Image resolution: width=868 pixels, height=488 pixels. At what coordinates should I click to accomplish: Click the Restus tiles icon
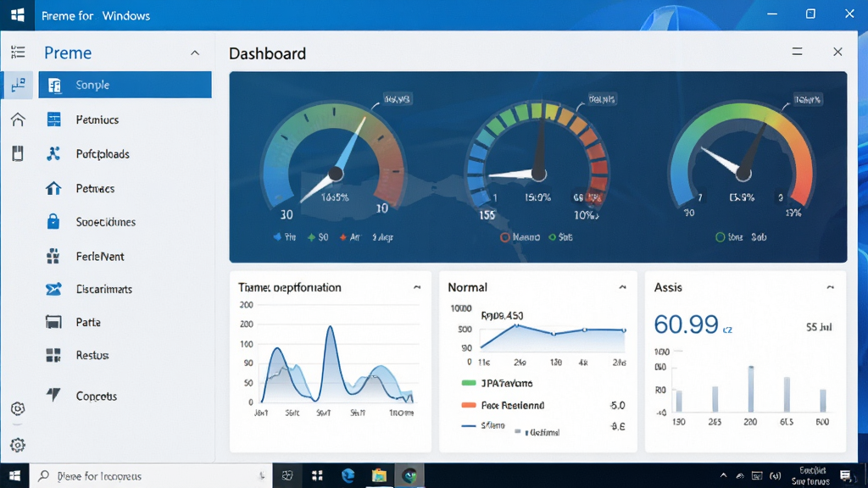click(53, 355)
